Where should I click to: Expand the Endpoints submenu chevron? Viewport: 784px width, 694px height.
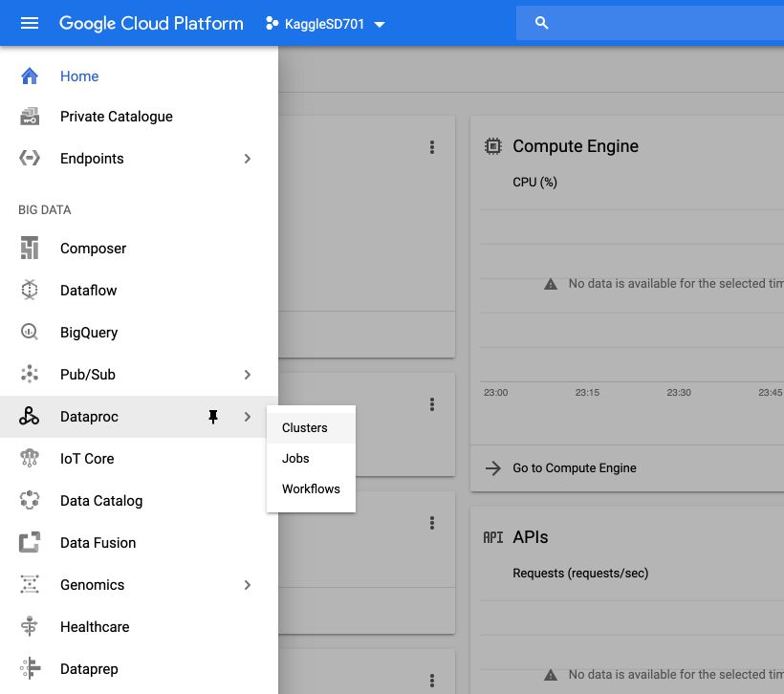tap(247, 159)
